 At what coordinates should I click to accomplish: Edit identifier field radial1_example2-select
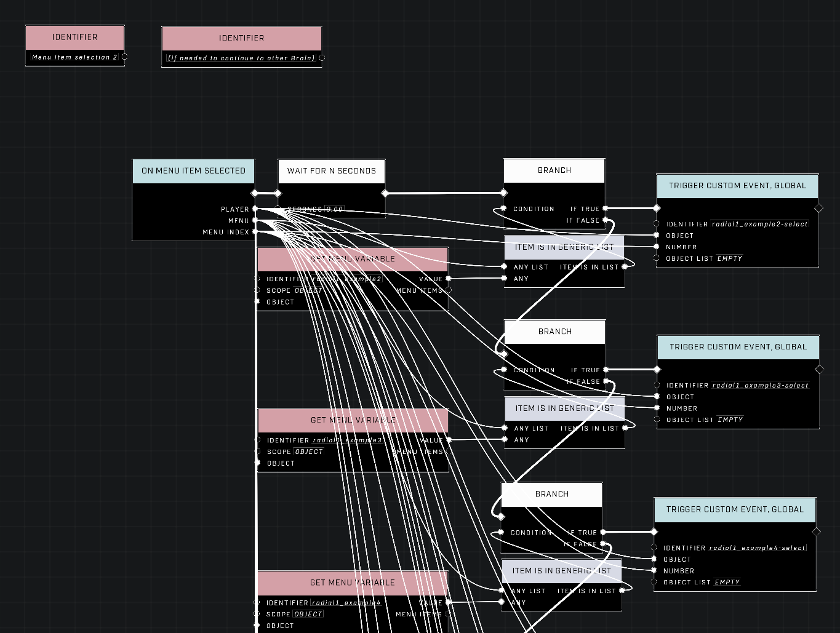[760, 224]
